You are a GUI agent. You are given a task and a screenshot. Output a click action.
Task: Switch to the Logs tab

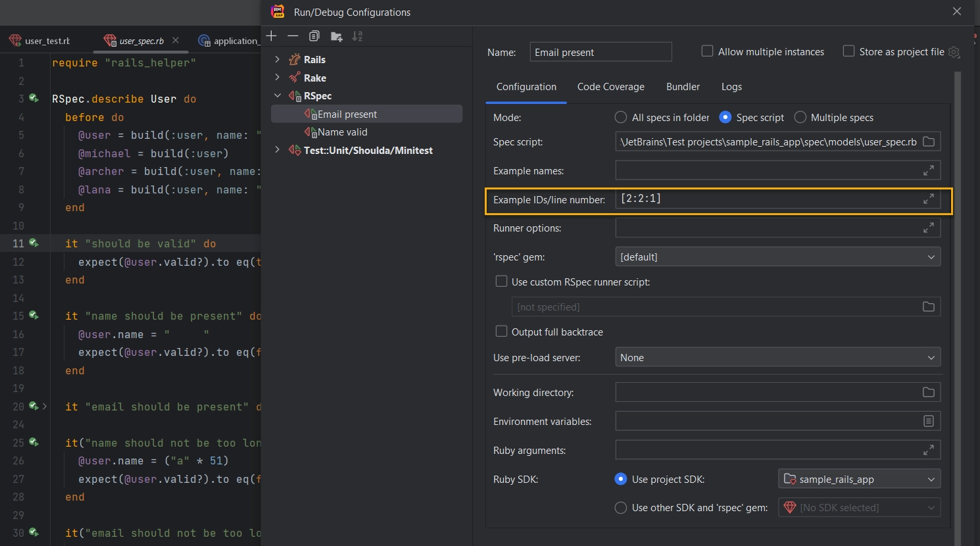pyautogui.click(x=731, y=87)
